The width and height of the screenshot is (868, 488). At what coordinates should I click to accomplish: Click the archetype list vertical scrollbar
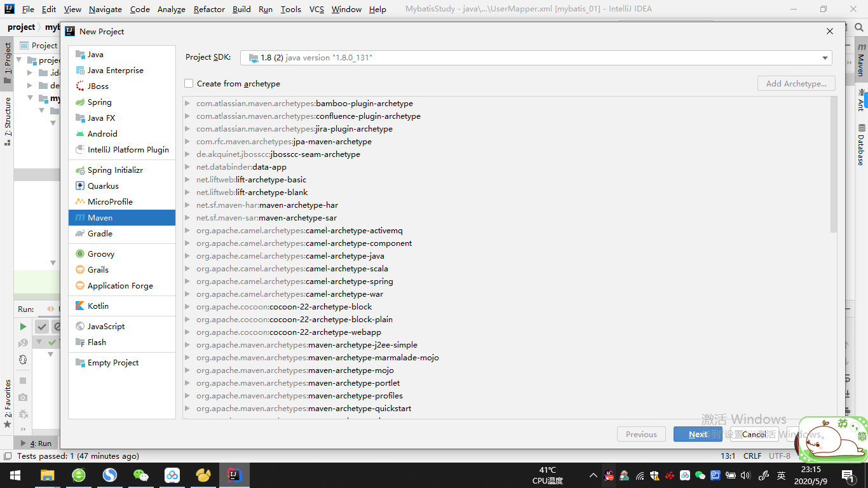click(x=834, y=165)
